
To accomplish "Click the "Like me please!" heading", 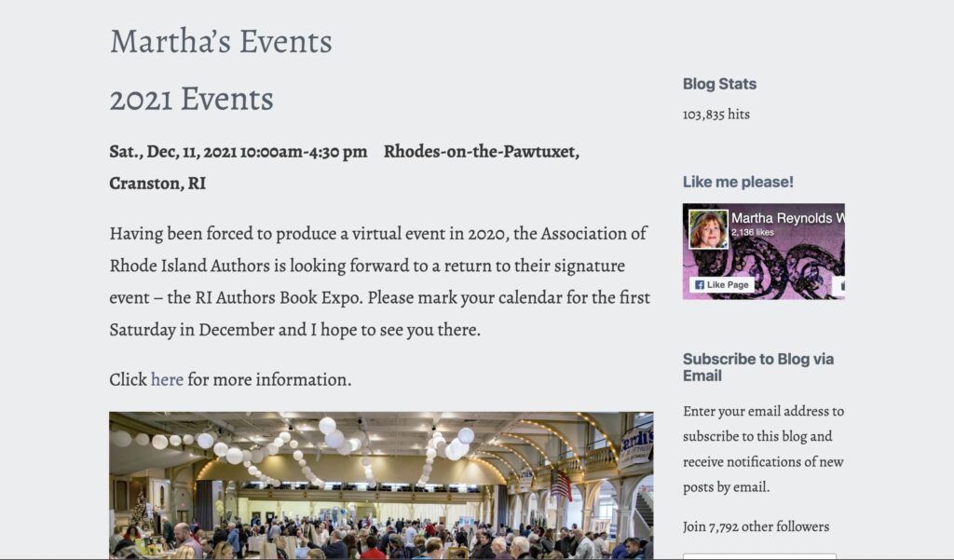I will [738, 182].
